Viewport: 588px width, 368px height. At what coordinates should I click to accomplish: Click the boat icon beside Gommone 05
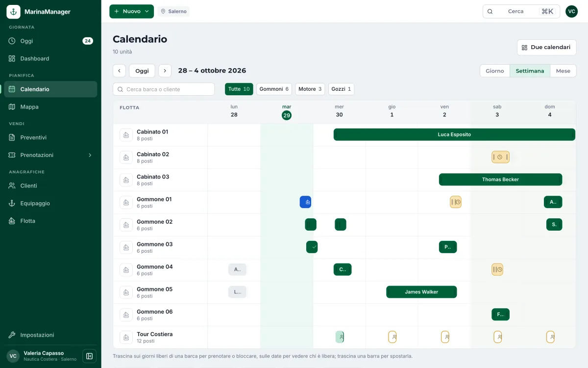pos(126,292)
